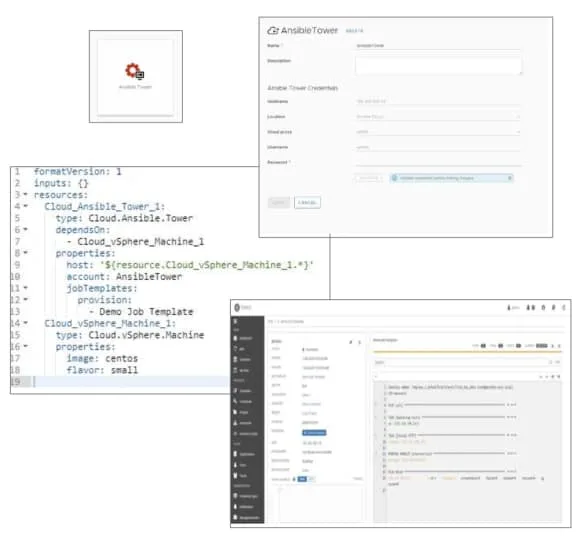Open Schedules in Tower sidebar
Image resolution: width=582 pixels, height=537 pixels.
pyautogui.click(x=243, y=359)
